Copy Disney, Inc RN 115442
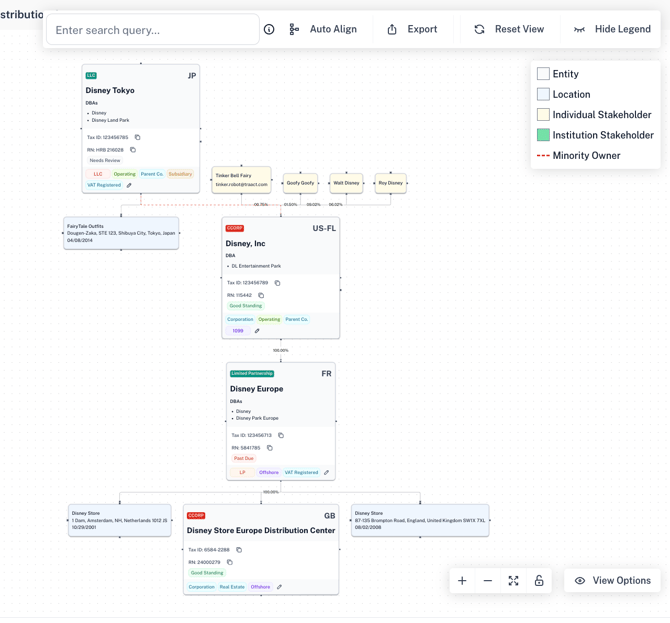Screen dimensions: 670x623 click(x=261, y=295)
